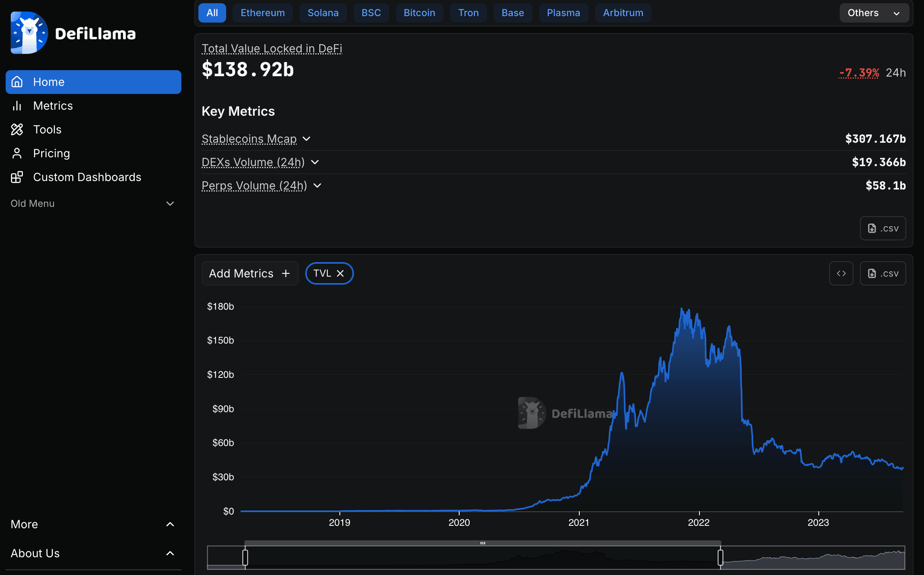
Task: Switch to the Ethereum tab
Action: pos(262,12)
